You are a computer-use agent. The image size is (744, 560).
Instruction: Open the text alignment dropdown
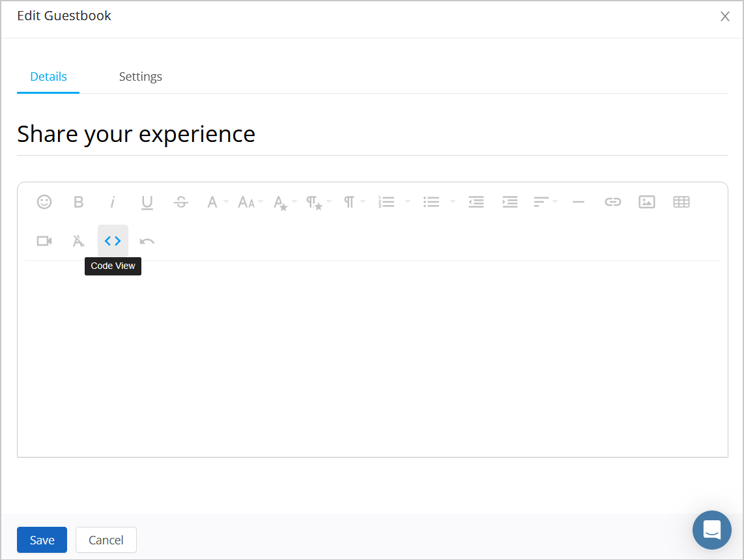pos(545,202)
